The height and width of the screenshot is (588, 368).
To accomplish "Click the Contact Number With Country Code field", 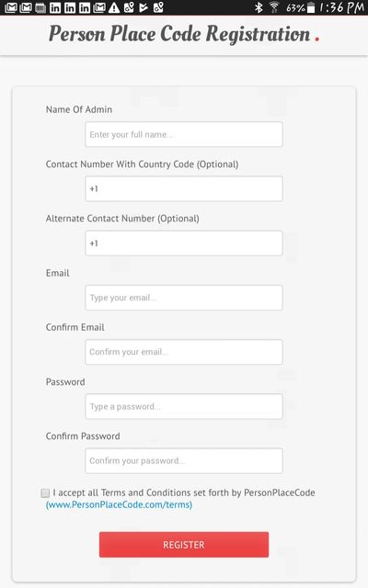I will pos(184,188).
